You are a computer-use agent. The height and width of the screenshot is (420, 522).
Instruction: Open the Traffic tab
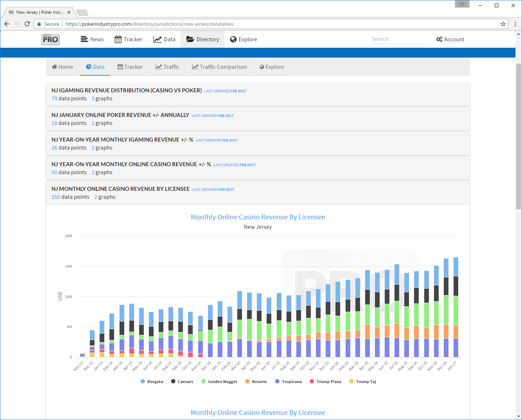coord(167,67)
